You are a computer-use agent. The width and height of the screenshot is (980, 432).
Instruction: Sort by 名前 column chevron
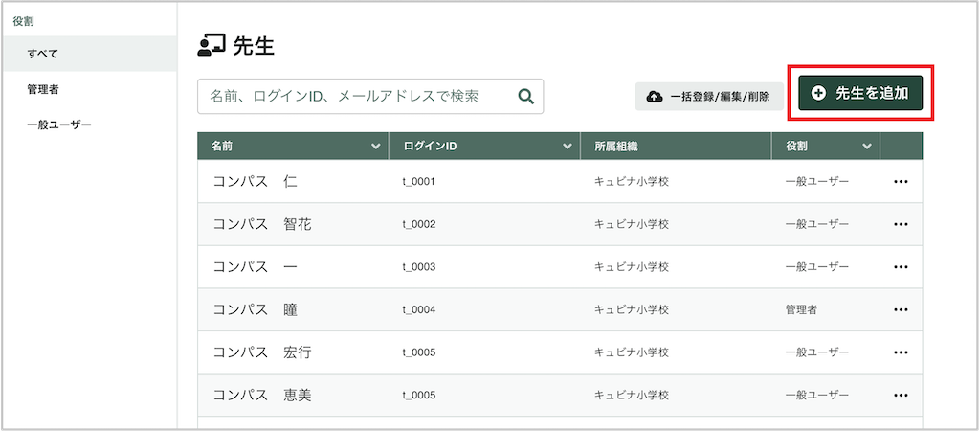click(x=375, y=147)
